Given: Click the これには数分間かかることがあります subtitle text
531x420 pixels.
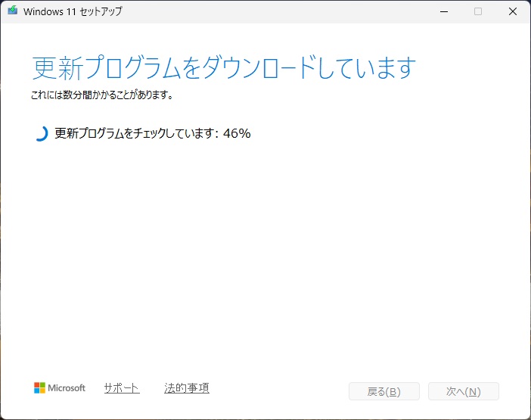Looking at the screenshot, I should [x=102, y=95].
